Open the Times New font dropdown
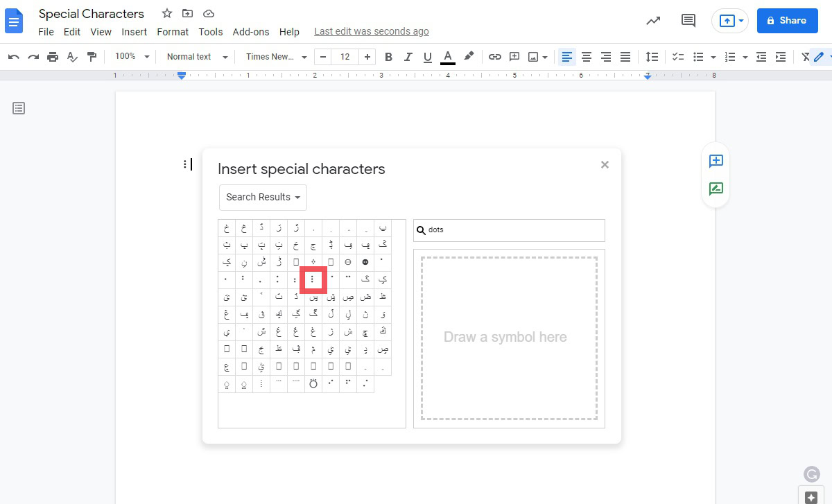The image size is (832, 504). coord(275,57)
